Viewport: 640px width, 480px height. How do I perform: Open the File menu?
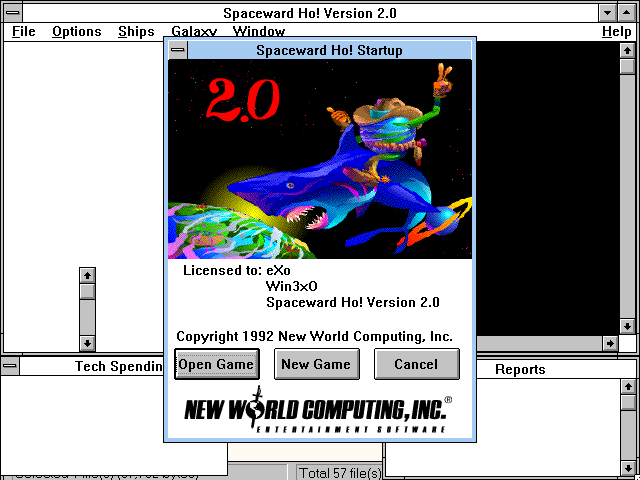(23, 32)
